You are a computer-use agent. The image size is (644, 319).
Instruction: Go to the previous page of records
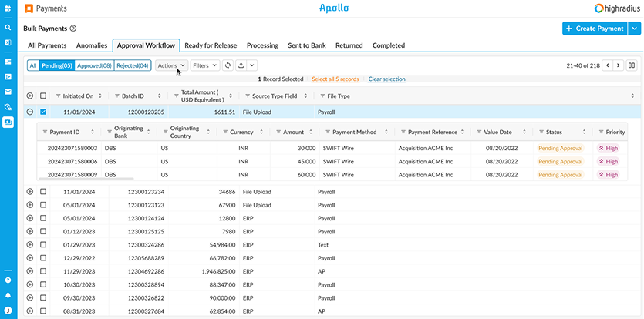pos(607,65)
